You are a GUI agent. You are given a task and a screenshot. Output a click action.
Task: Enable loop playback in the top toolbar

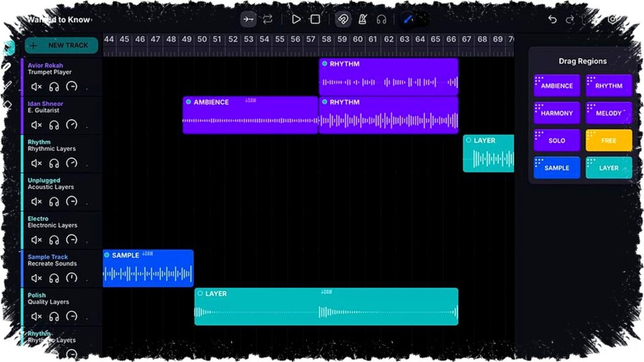coord(268,19)
